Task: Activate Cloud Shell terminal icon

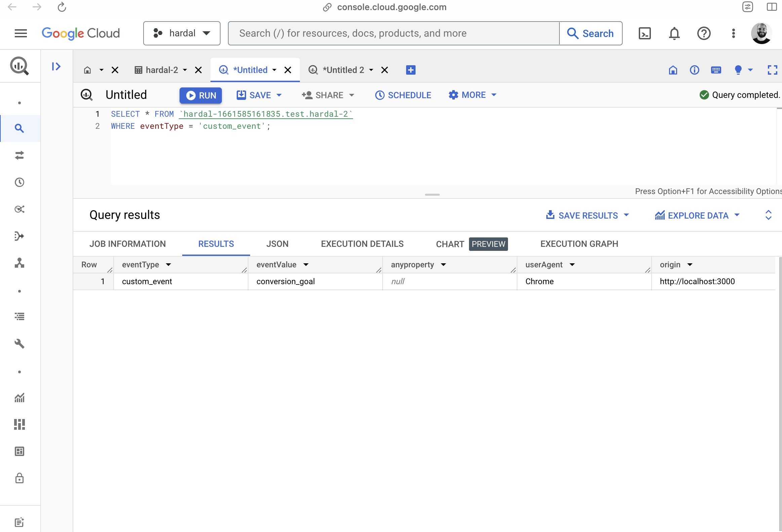Action: (644, 33)
